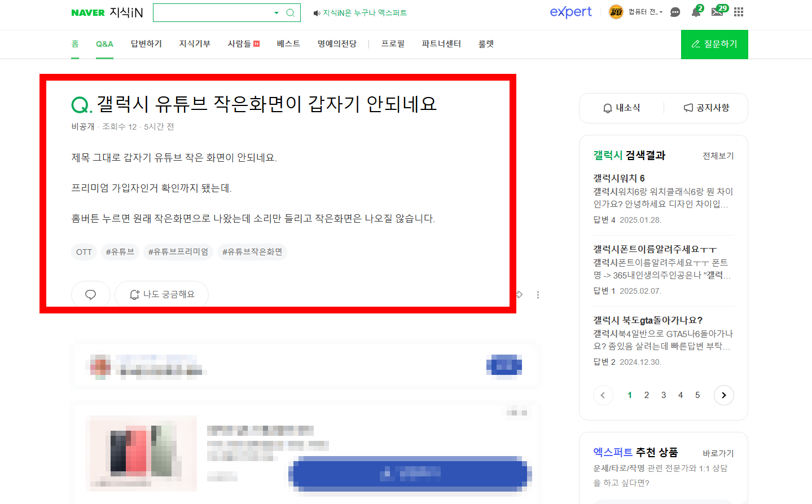Click 바로가기 in 엑스퍼트 추천 상품
812x504 pixels.
click(718, 453)
